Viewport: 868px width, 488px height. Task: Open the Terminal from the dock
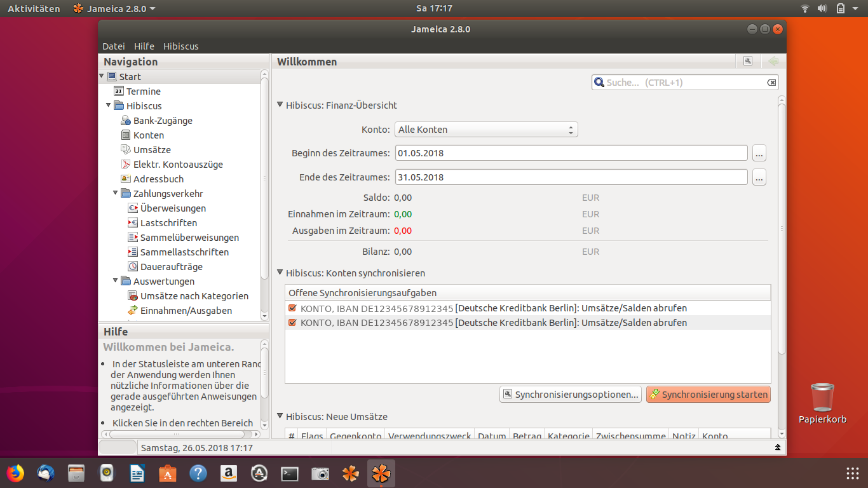click(290, 473)
